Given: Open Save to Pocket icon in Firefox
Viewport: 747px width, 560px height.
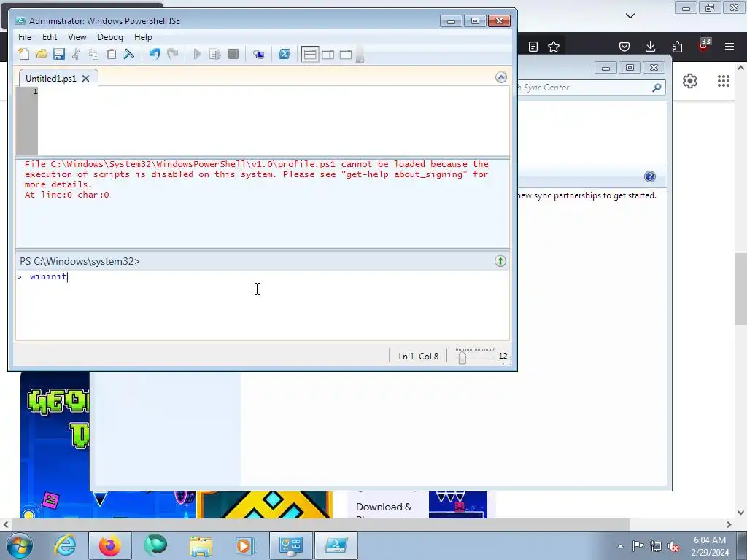Looking at the screenshot, I should point(624,47).
